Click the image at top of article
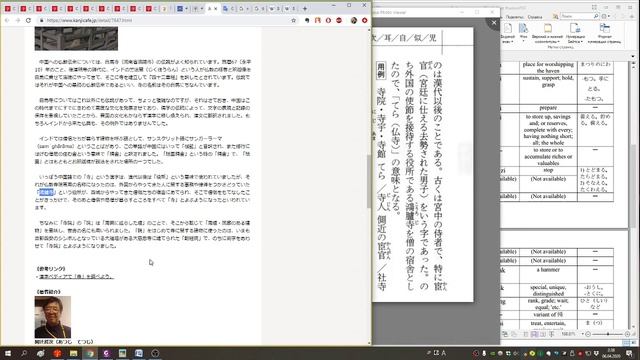Viewport: 640px width, 360px height. [x=76, y=38]
